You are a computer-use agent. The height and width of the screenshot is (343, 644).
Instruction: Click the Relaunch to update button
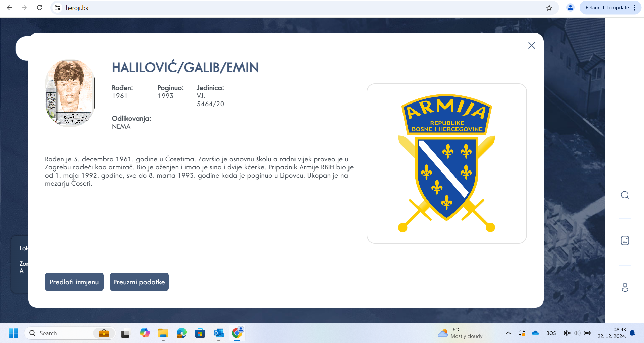607,8
